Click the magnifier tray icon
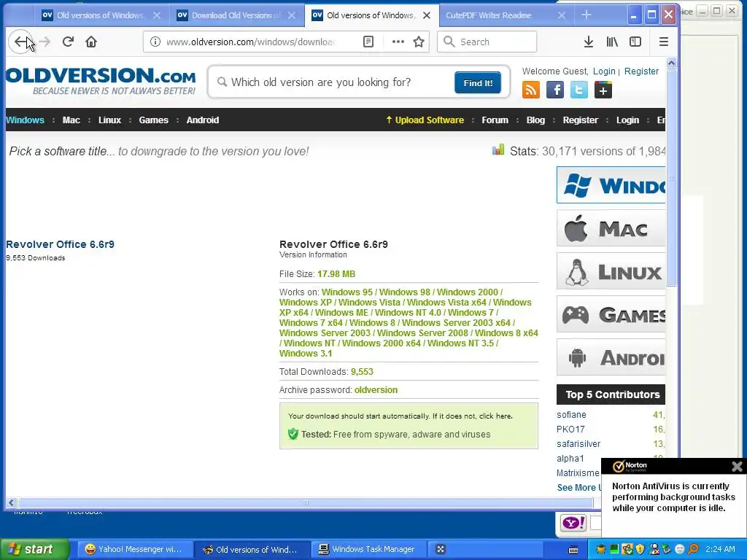Image resolution: width=747 pixels, height=560 pixels. tap(693, 549)
